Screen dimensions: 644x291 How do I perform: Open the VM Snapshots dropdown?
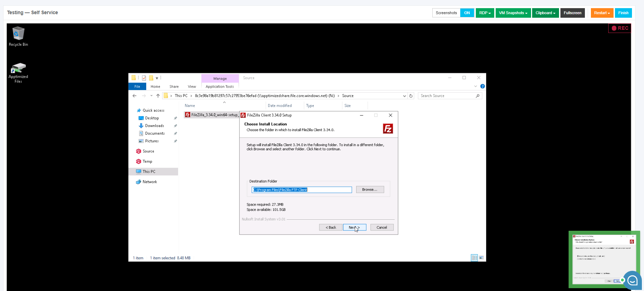513,13
